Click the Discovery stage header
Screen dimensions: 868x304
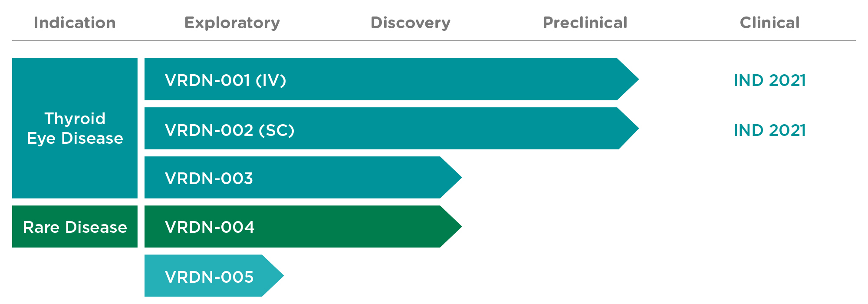410,23
